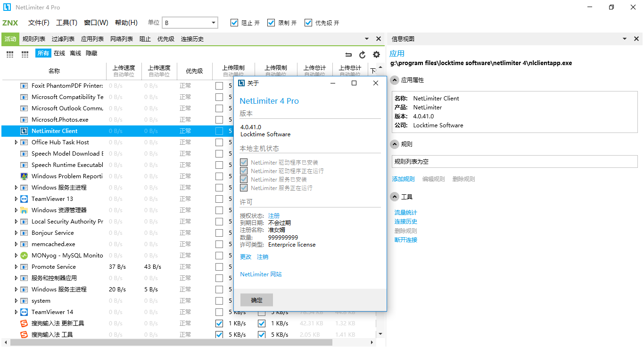Image resolution: width=644 pixels, height=348 pixels.
Task: Toggle the 限制 开 checkbox
Action: (x=271, y=23)
